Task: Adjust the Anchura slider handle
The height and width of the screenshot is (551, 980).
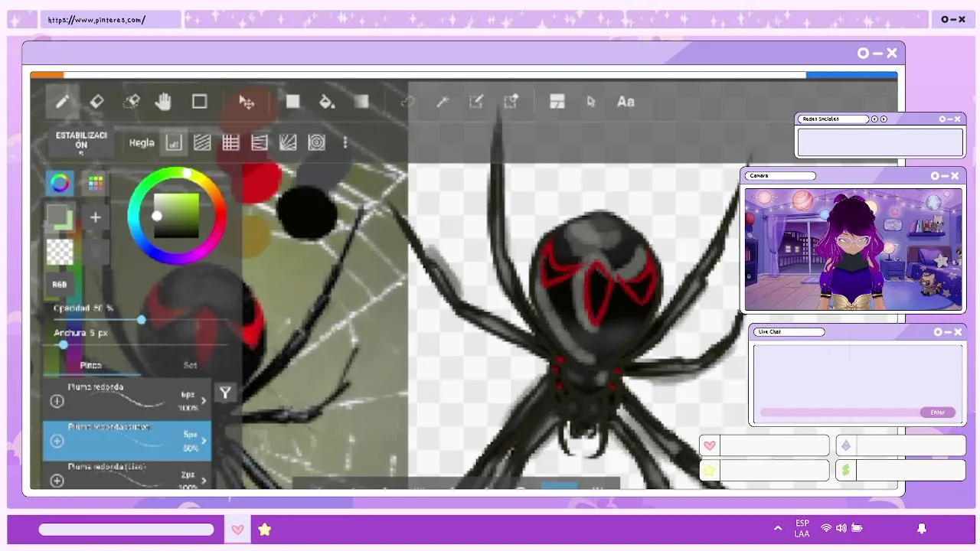Action: (x=64, y=344)
